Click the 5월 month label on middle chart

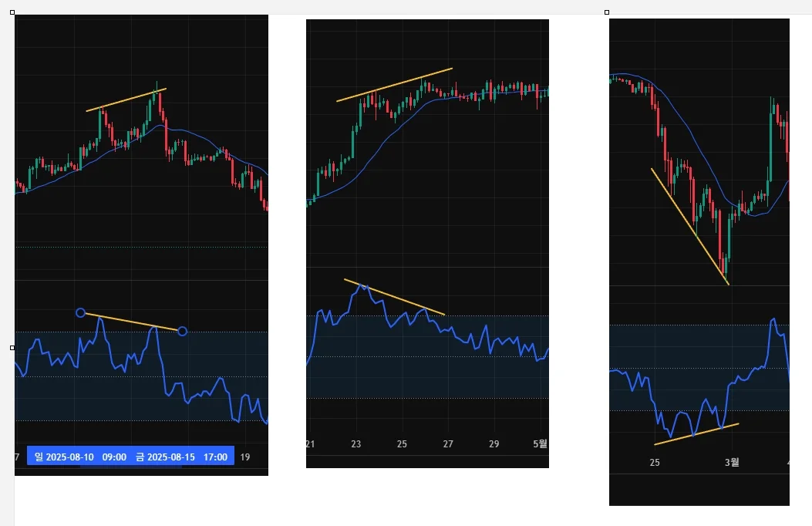click(541, 443)
